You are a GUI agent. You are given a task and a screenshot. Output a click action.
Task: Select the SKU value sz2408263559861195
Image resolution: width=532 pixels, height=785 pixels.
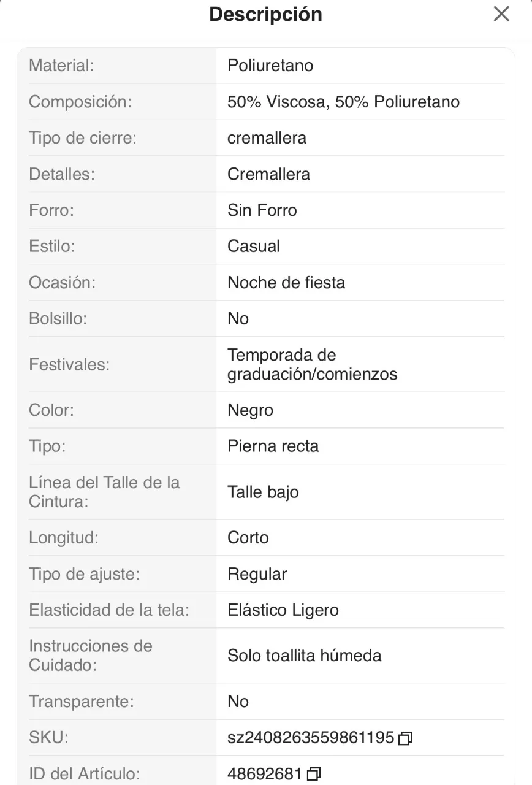[x=311, y=738]
